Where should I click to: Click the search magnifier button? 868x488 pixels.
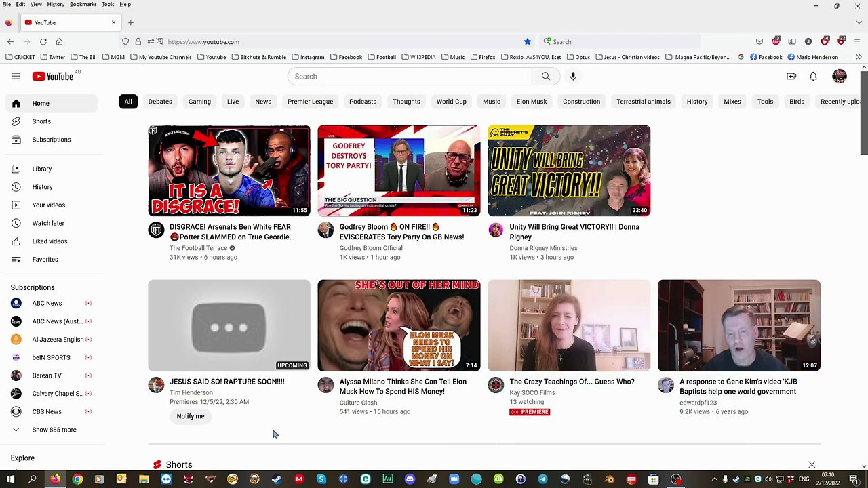(x=545, y=77)
